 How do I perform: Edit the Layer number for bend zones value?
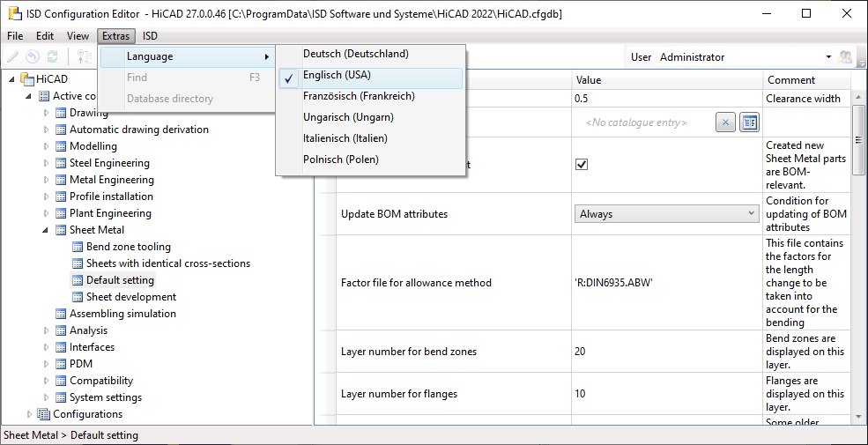point(666,352)
